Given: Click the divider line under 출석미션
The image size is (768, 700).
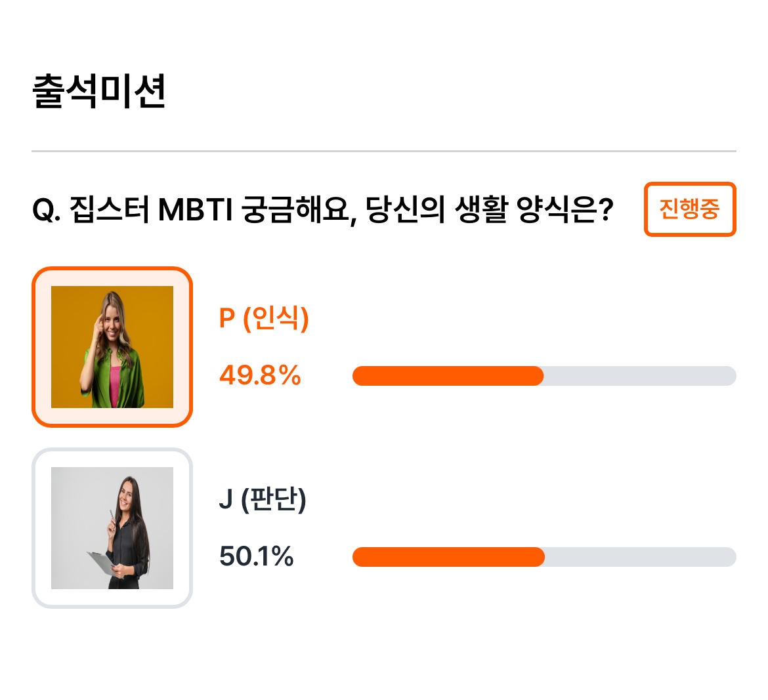Looking at the screenshot, I should 384,152.
